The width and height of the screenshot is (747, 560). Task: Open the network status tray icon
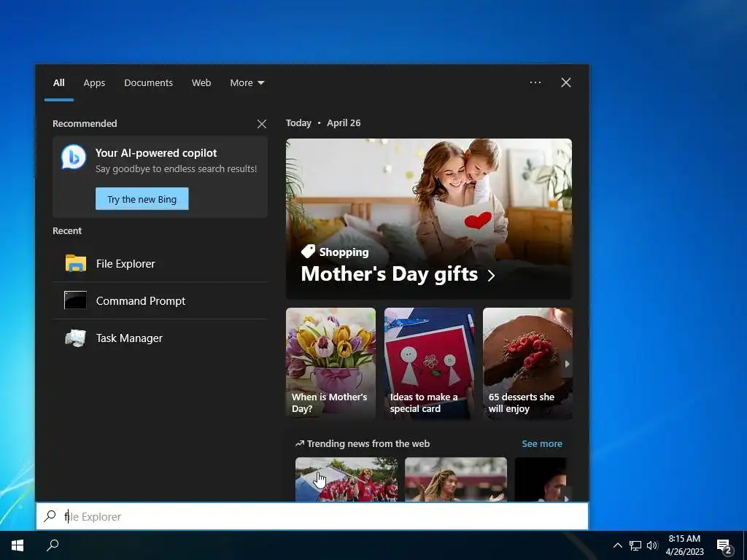[635, 545]
